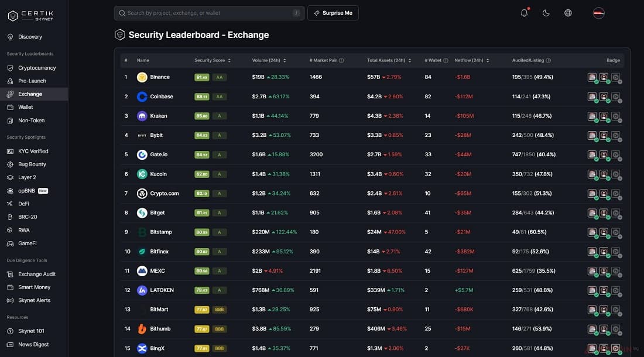Toggle dark mode moon icon

pyautogui.click(x=546, y=13)
